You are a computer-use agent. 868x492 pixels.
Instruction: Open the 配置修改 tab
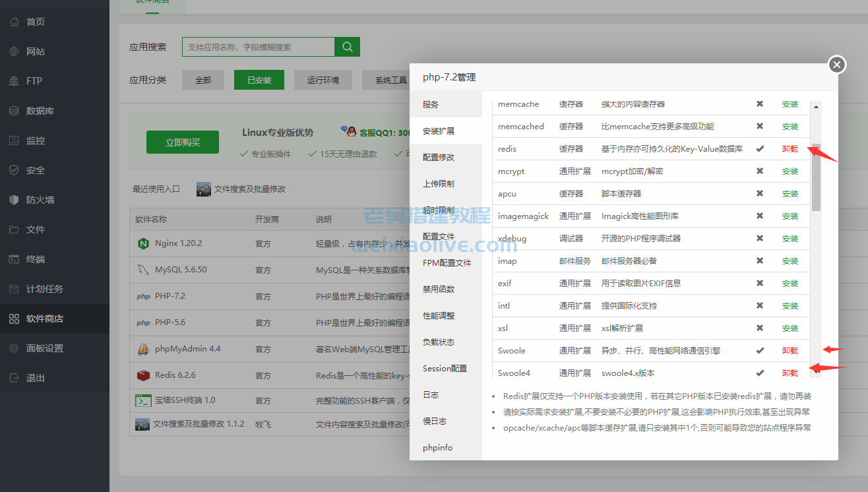[446, 157]
